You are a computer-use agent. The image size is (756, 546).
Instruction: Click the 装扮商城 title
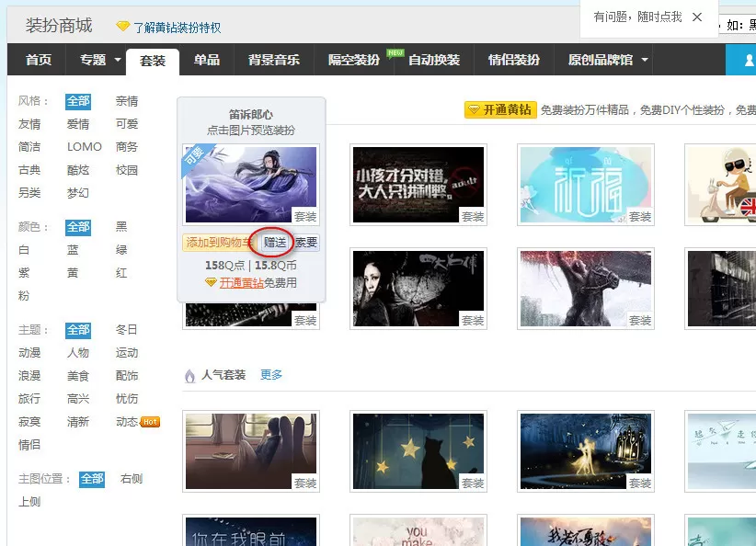(59, 26)
